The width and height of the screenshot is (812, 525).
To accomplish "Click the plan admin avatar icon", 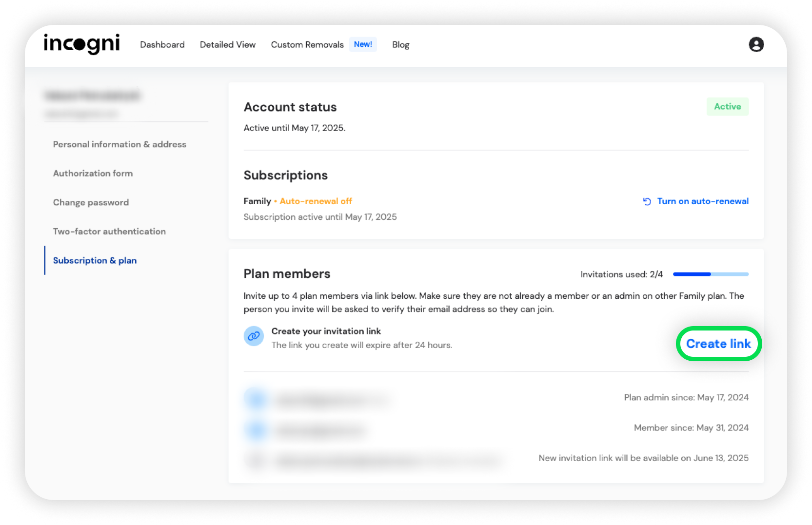I will 256,399.
